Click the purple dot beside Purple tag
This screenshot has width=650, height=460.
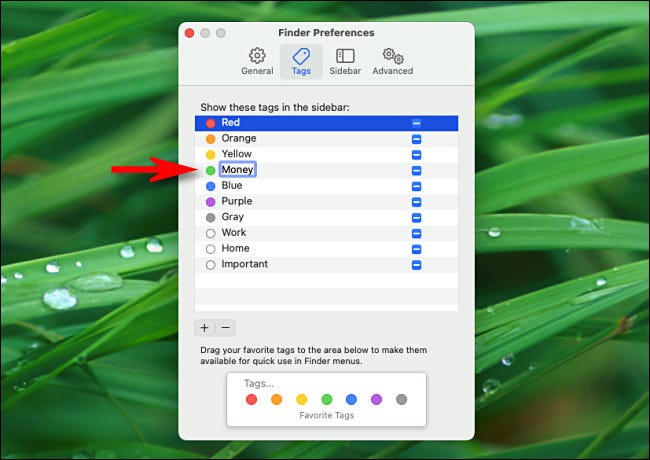click(210, 202)
